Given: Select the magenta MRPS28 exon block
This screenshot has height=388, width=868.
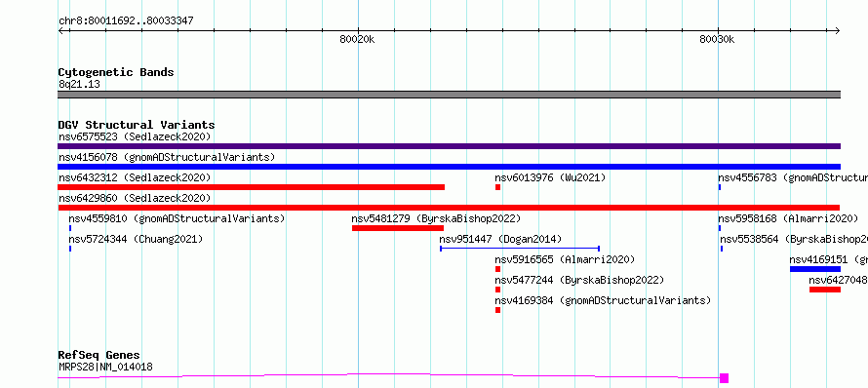Looking at the screenshot, I should click(x=724, y=378).
